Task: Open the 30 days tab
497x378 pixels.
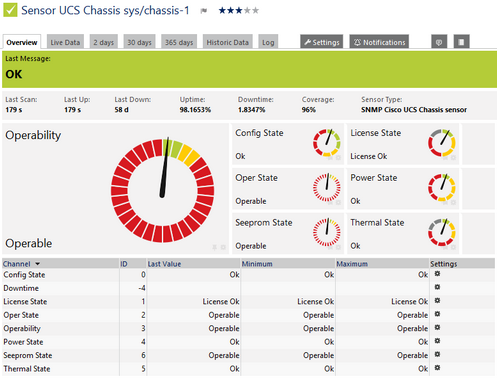Action: (x=139, y=42)
